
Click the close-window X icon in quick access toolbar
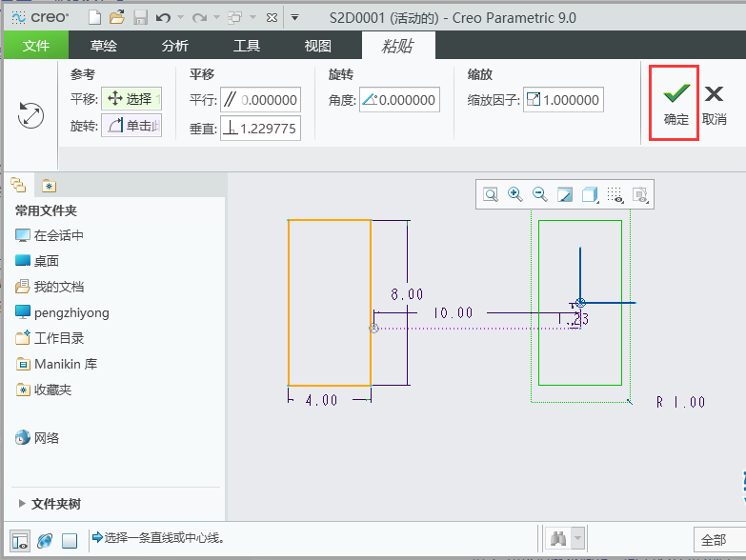click(272, 18)
